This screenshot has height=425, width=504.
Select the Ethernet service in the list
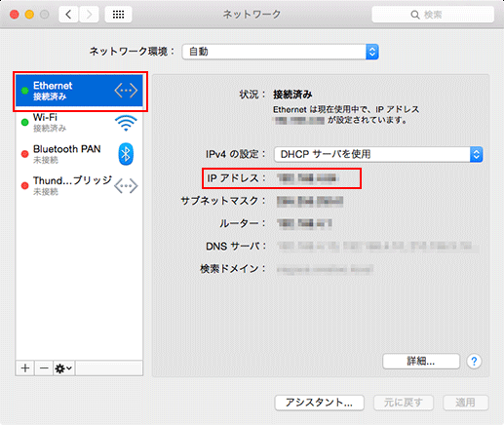click(x=79, y=91)
